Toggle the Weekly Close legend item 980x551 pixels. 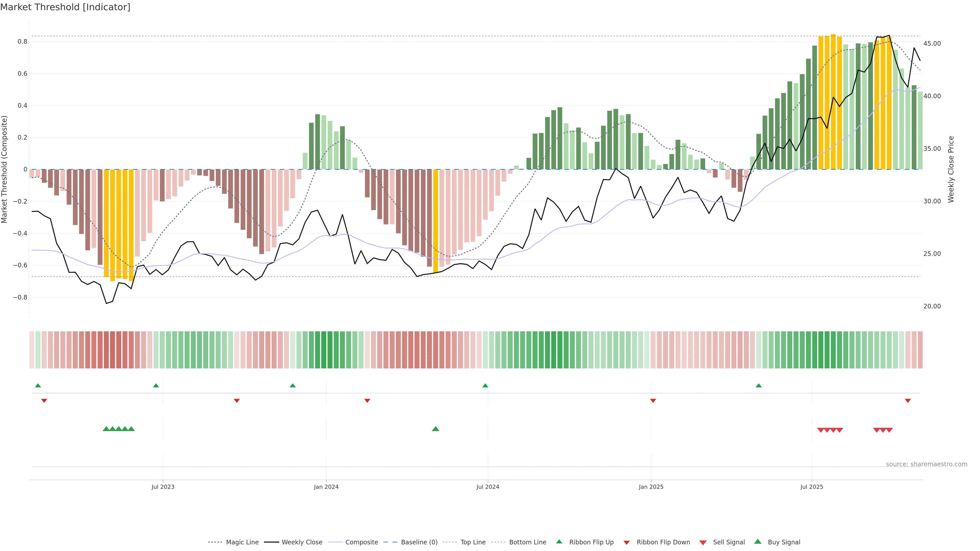(302, 542)
